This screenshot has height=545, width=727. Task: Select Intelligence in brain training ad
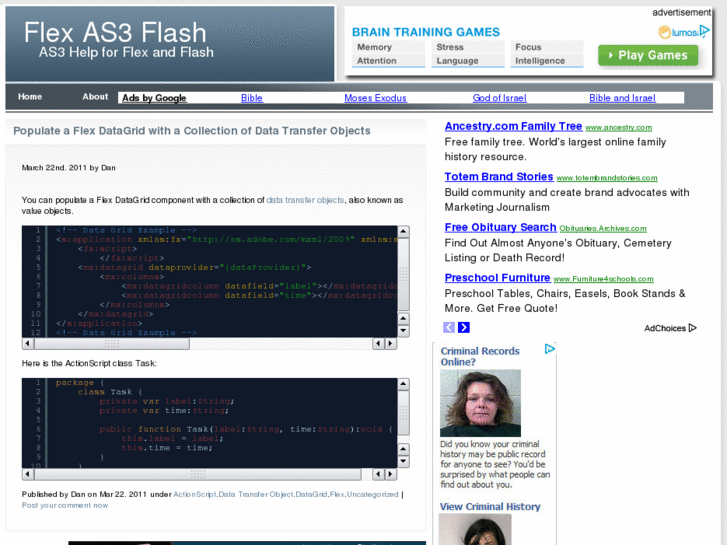(x=547, y=61)
